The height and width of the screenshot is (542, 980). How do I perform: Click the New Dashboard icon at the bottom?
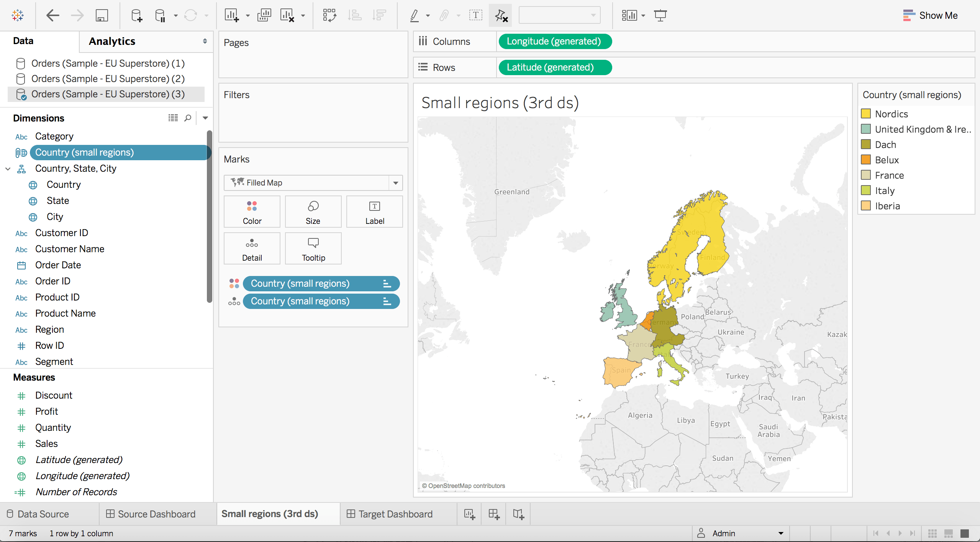click(494, 514)
